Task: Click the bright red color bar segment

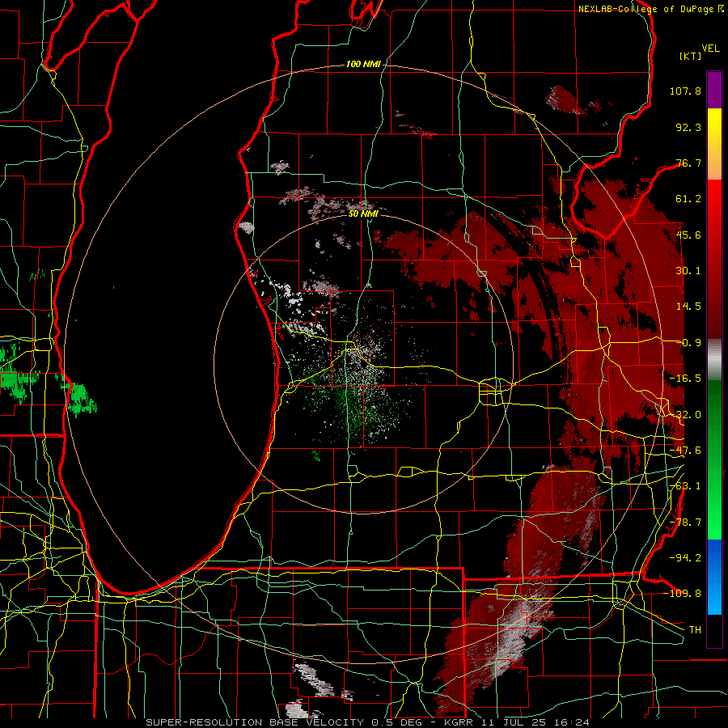Action: pos(714,199)
